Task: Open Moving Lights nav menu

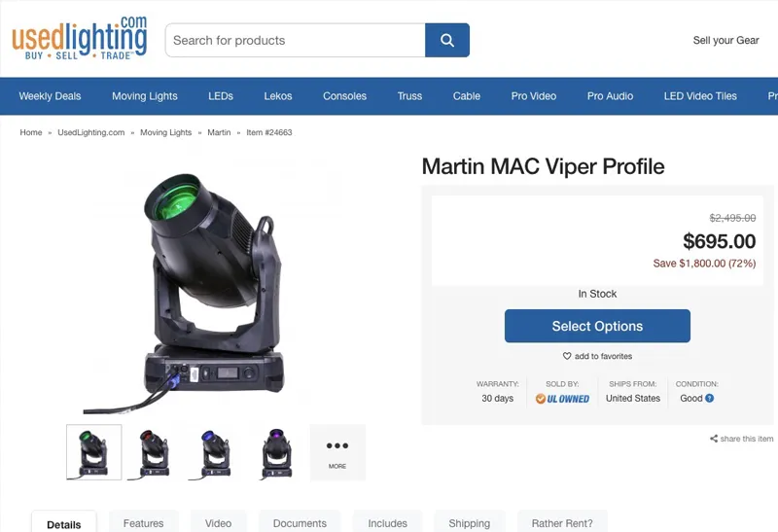Action: click(x=144, y=96)
